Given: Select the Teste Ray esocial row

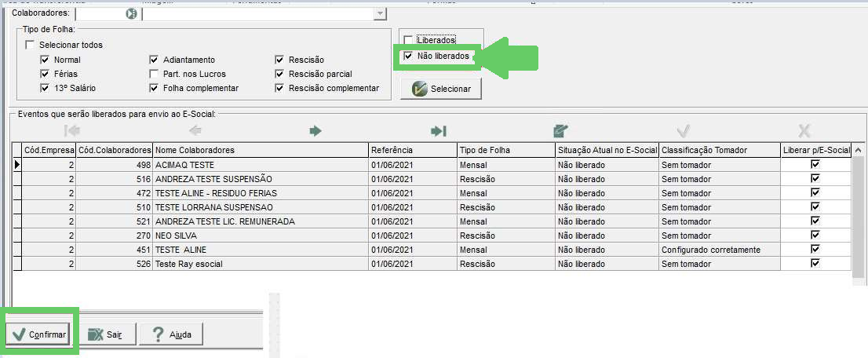Looking at the screenshot, I should [x=432, y=264].
